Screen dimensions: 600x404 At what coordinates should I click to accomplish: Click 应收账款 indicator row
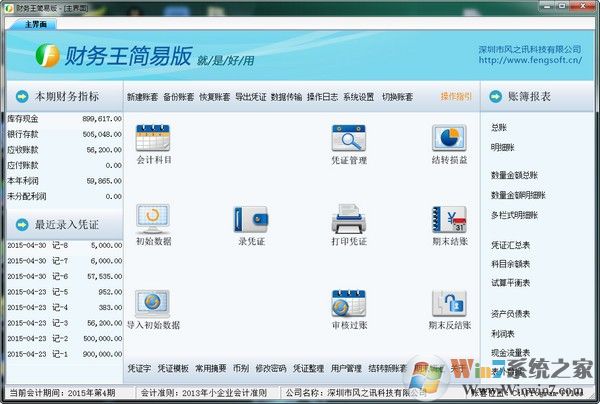point(65,150)
